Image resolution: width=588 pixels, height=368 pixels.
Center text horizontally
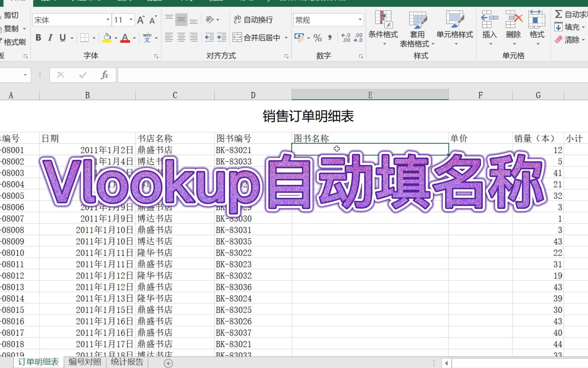181,37
